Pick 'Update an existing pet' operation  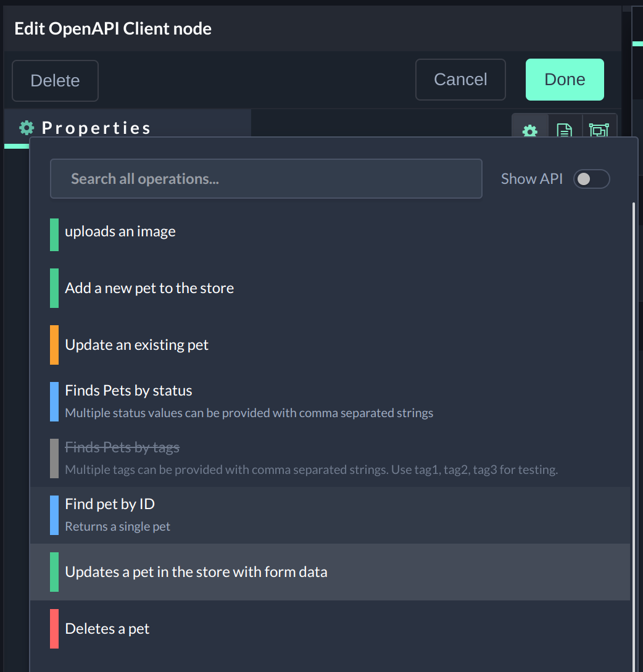137,345
